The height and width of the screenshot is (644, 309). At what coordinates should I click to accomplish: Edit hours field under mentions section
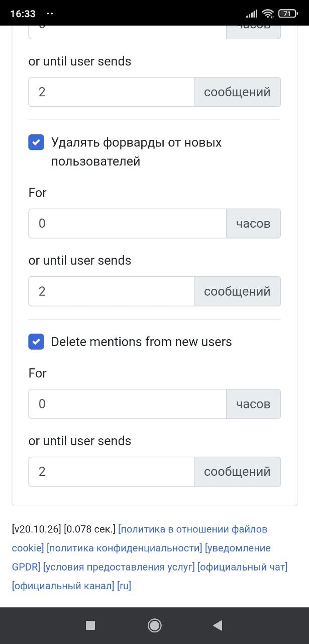click(128, 404)
